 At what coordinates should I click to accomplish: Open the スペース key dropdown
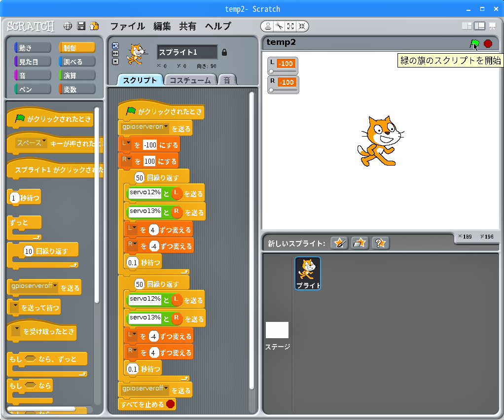pyautogui.click(x=44, y=141)
